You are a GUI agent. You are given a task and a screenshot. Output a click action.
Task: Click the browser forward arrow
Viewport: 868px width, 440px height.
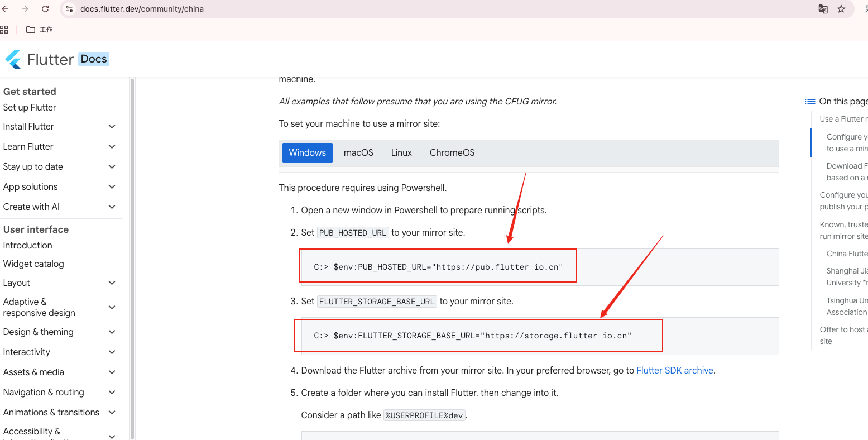coord(25,9)
